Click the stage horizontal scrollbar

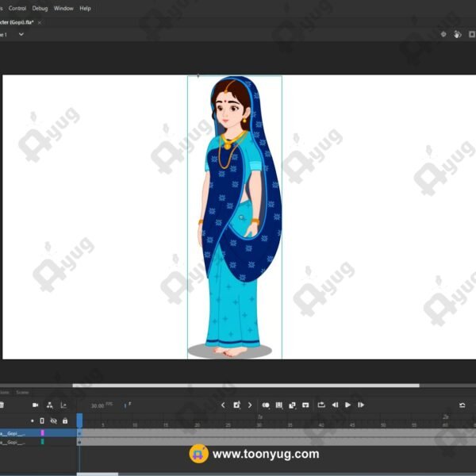(x=246, y=386)
